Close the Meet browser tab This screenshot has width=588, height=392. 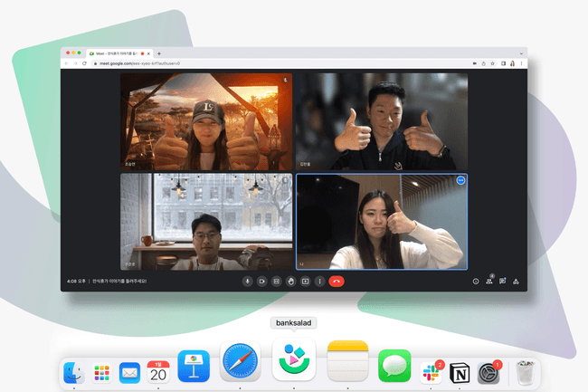[149, 53]
